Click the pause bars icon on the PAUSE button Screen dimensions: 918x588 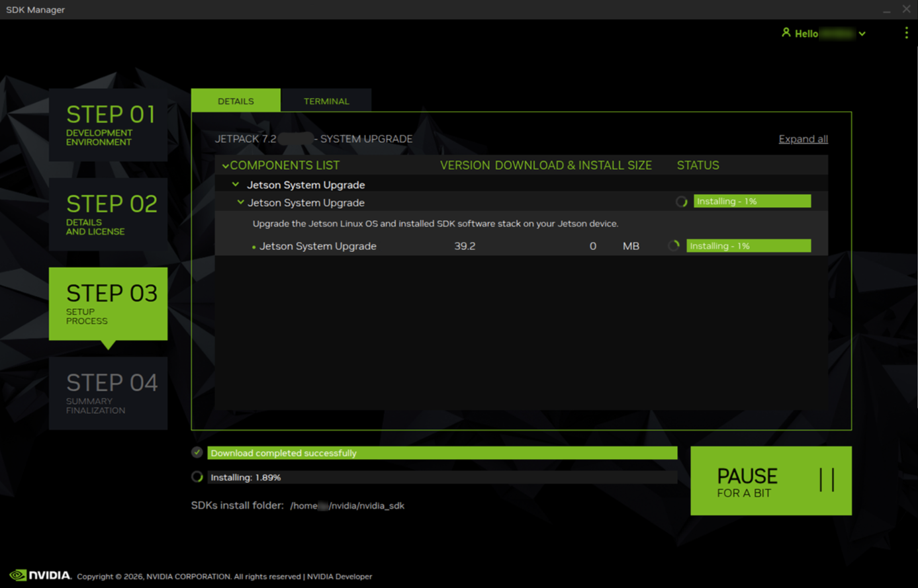[x=827, y=480]
